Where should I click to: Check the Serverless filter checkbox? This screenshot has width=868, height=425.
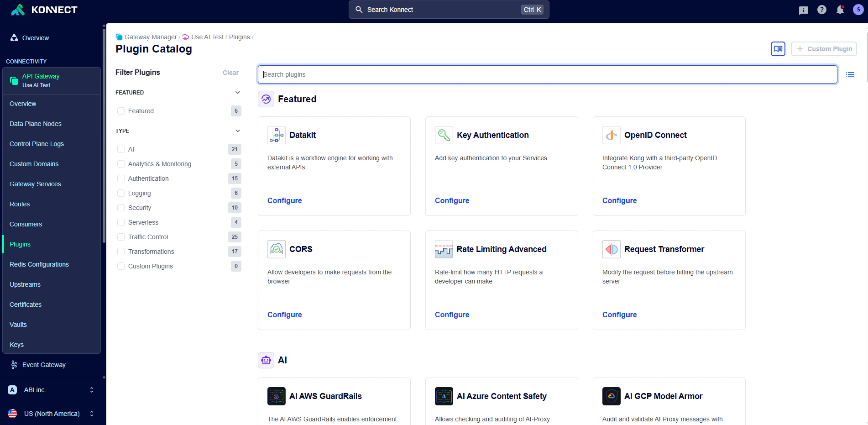(121, 222)
